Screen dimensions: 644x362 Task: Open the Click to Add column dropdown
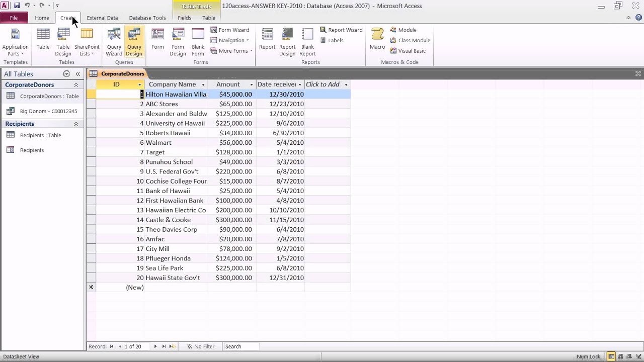pos(346,84)
